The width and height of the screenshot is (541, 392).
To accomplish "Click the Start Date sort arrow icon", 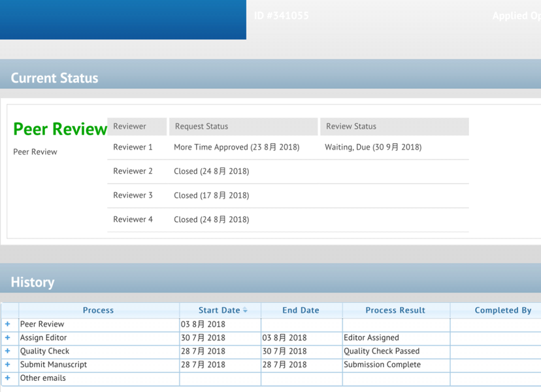I will click(x=246, y=310).
